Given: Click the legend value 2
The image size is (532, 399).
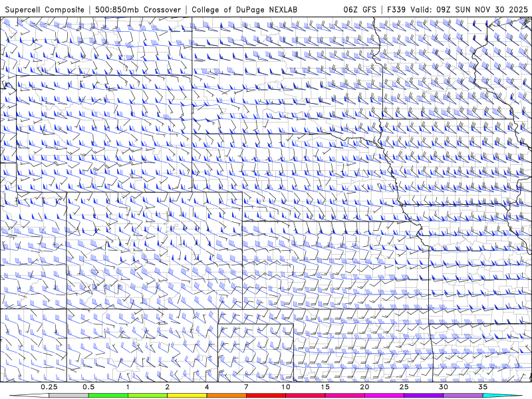Looking at the screenshot, I should click(x=168, y=387).
